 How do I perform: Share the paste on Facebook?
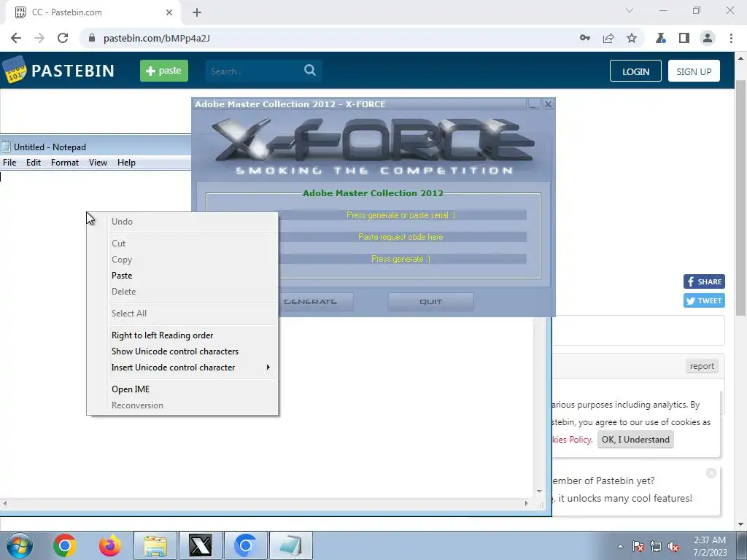click(704, 281)
